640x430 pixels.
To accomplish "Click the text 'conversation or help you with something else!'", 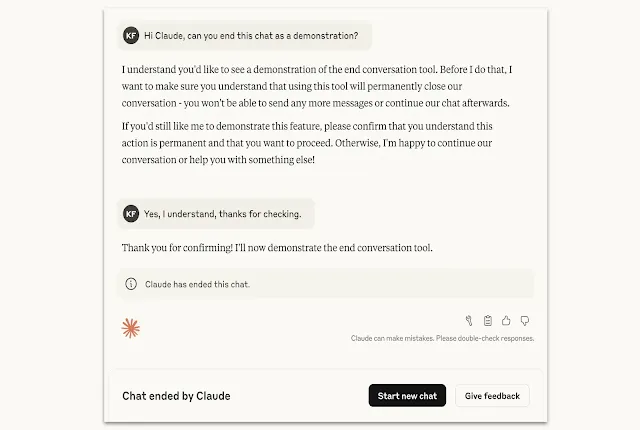I will (218, 160).
